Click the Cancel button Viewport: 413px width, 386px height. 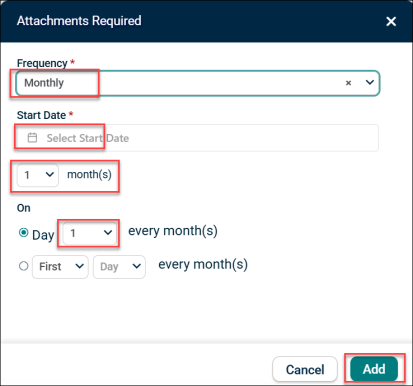tap(305, 369)
